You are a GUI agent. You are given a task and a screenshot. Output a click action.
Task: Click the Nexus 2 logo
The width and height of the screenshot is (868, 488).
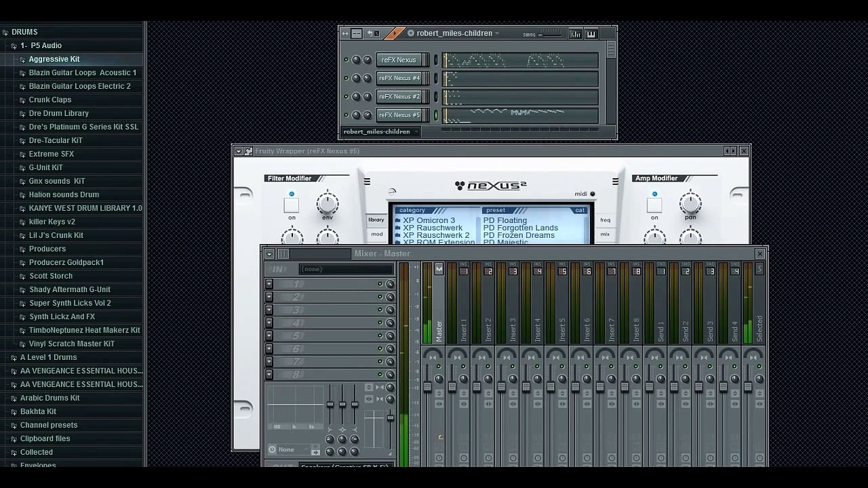[x=491, y=185]
